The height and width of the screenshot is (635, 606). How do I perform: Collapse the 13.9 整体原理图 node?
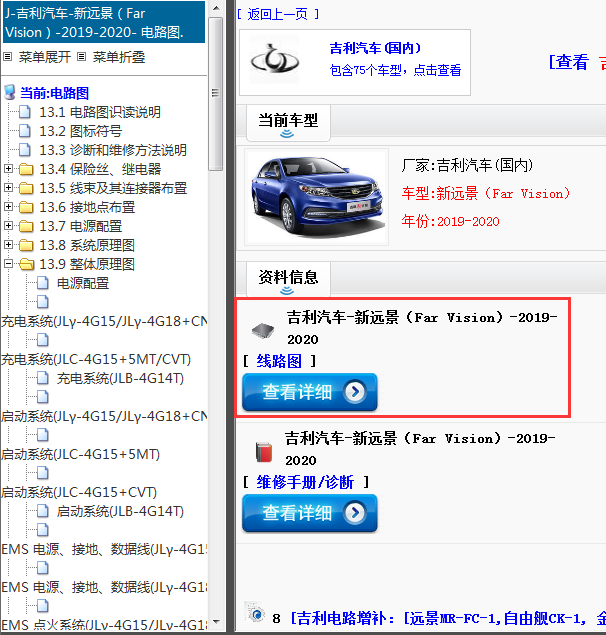(8, 264)
